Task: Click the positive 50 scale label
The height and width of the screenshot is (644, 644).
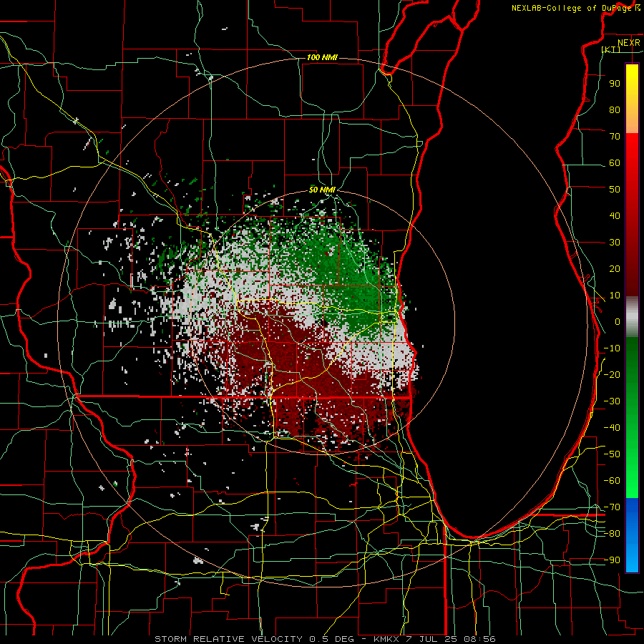Action: (x=615, y=190)
